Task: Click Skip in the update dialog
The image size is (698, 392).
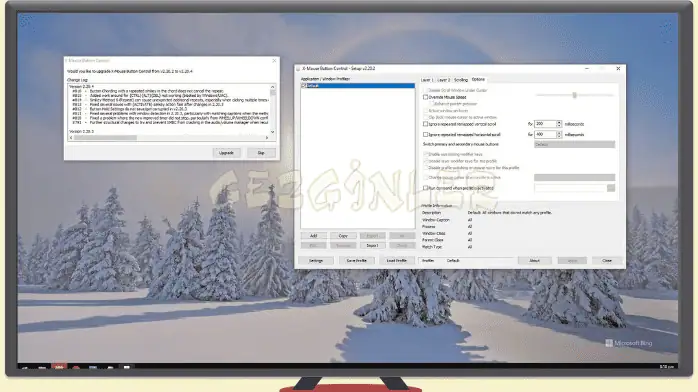Action: point(261,153)
